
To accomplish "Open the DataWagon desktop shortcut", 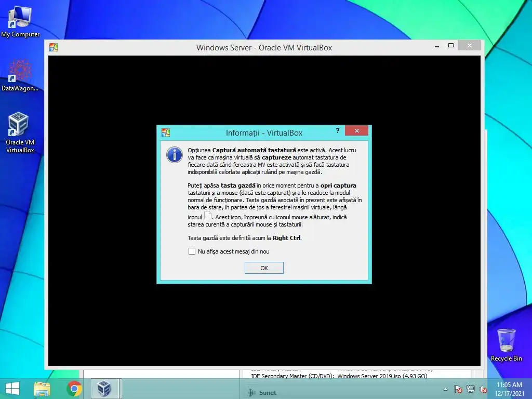I will (x=20, y=75).
